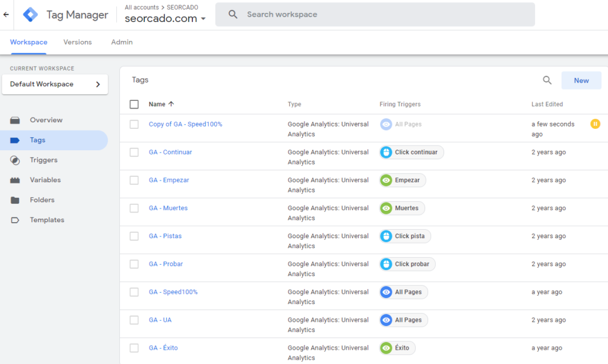Image resolution: width=608 pixels, height=364 pixels.
Task: Check the Copy of GA - Speed100% checkbox
Action: (x=134, y=125)
